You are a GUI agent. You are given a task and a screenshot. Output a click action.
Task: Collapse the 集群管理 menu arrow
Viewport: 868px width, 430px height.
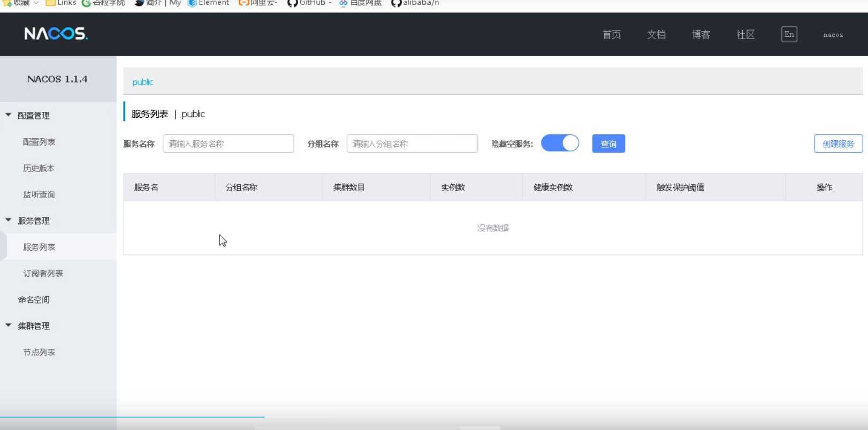coord(9,325)
